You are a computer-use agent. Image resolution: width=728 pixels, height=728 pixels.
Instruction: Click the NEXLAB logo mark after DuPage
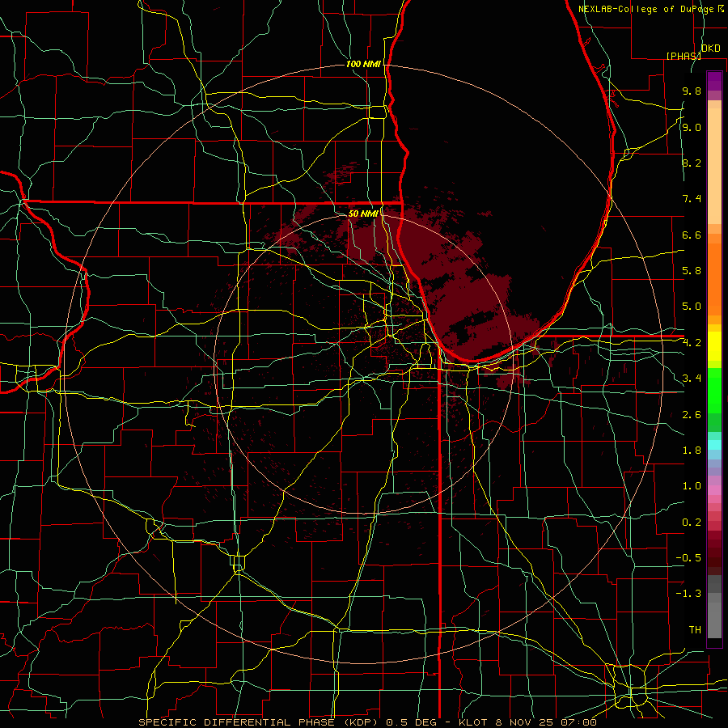(721, 8)
